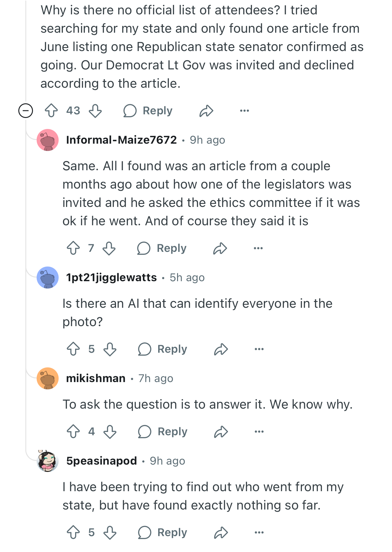392x552 pixels.
Task: Open more options on 5peasinapod's comment
Action: tap(259, 532)
